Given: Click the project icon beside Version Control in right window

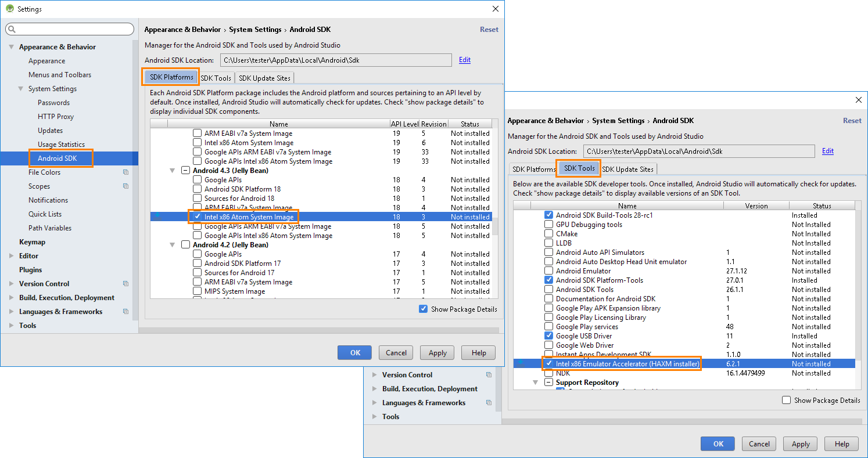Looking at the screenshot, I should (489, 375).
